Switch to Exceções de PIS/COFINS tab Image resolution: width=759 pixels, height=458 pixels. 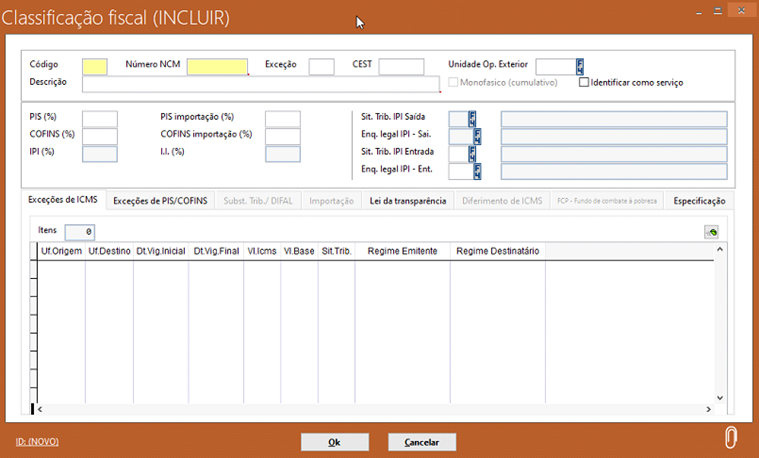coord(160,201)
